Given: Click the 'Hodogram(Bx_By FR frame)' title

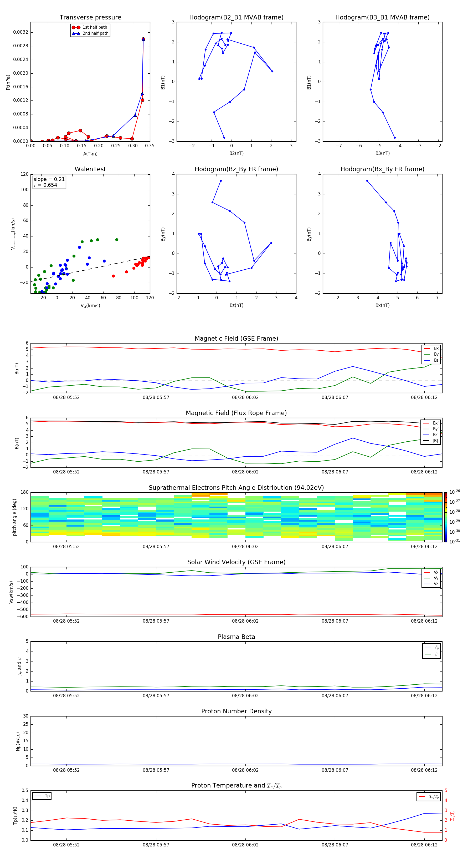Looking at the screenshot, I should click(x=382, y=169).
